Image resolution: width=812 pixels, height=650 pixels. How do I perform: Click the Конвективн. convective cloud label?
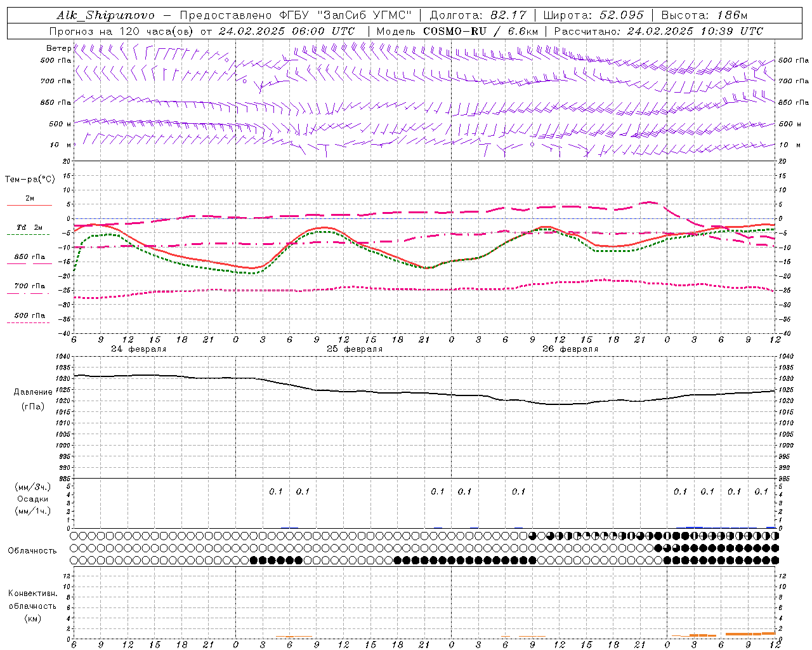coord(32,594)
